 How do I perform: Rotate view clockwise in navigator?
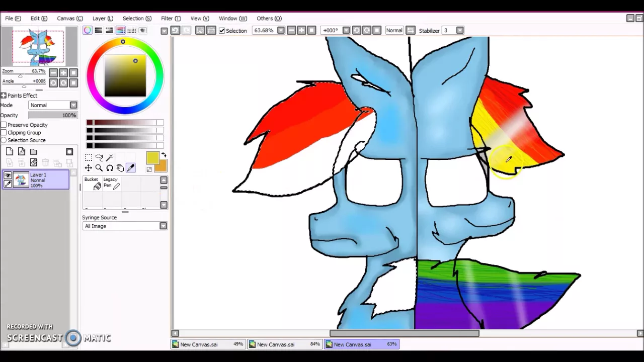coord(63,83)
